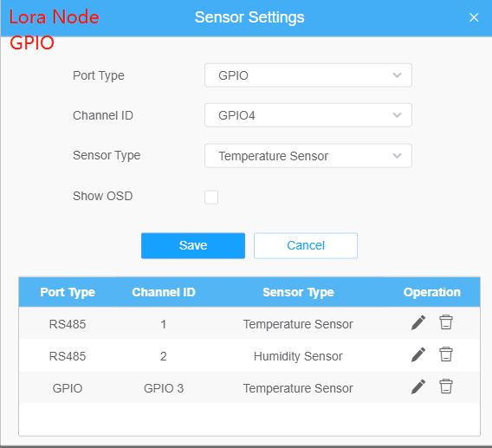Close the Sensor Settings dialog

coord(474,17)
